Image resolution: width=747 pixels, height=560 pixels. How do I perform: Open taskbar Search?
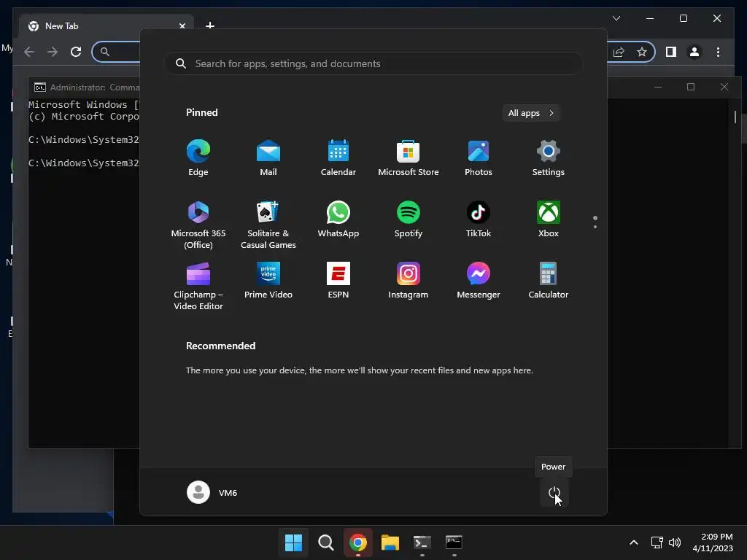(x=326, y=542)
